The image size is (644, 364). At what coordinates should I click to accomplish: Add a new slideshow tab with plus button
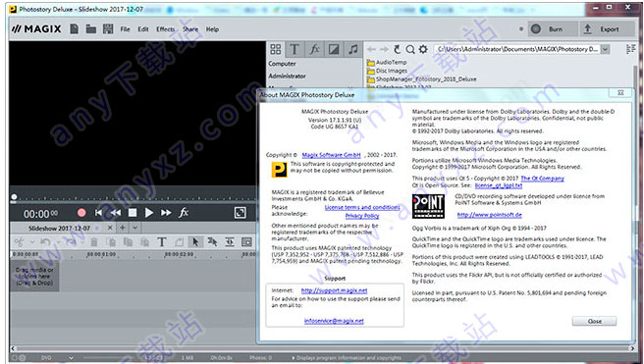pyautogui.click(x=123, y=228)
